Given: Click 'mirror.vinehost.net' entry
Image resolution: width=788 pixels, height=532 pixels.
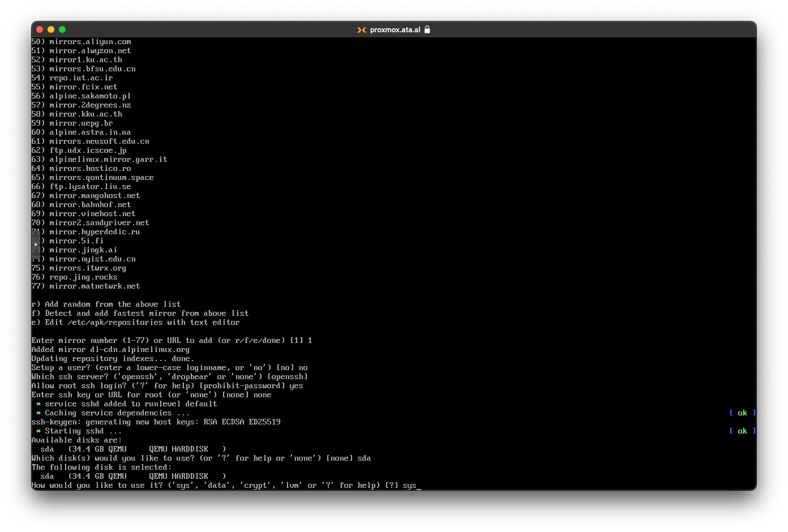Looking at the screenshot, I should click(84, 214).
